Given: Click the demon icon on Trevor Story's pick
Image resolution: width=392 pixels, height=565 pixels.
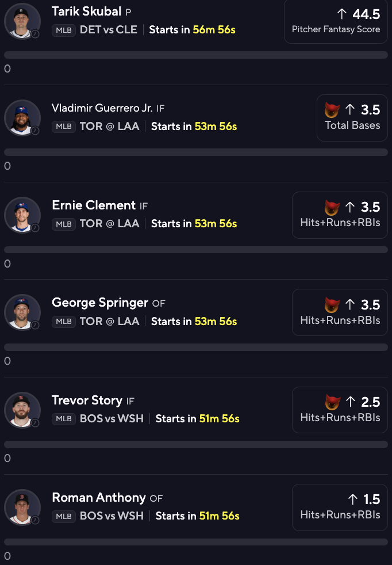Looking at the screenshot, I should point(332,402).
